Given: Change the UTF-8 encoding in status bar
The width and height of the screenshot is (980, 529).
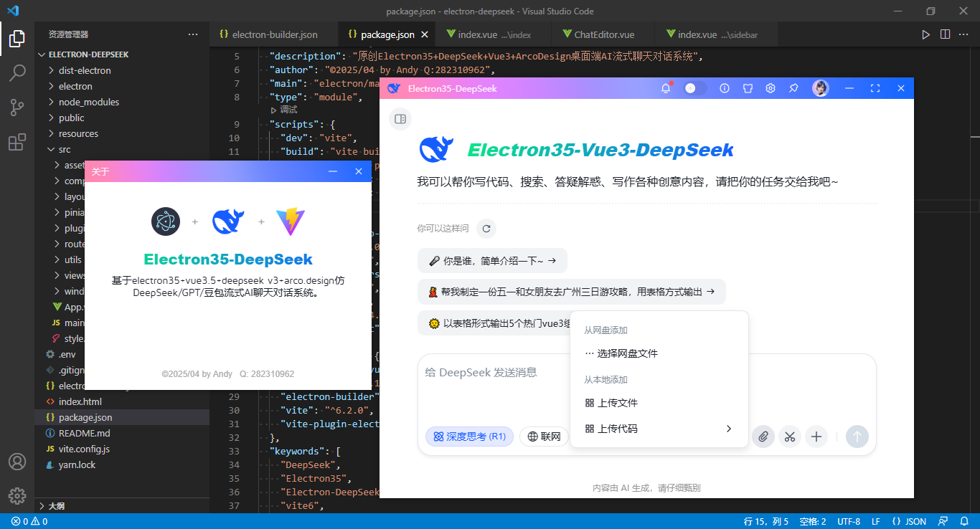Looking at the screenshot, I should (x=849, y=521).
